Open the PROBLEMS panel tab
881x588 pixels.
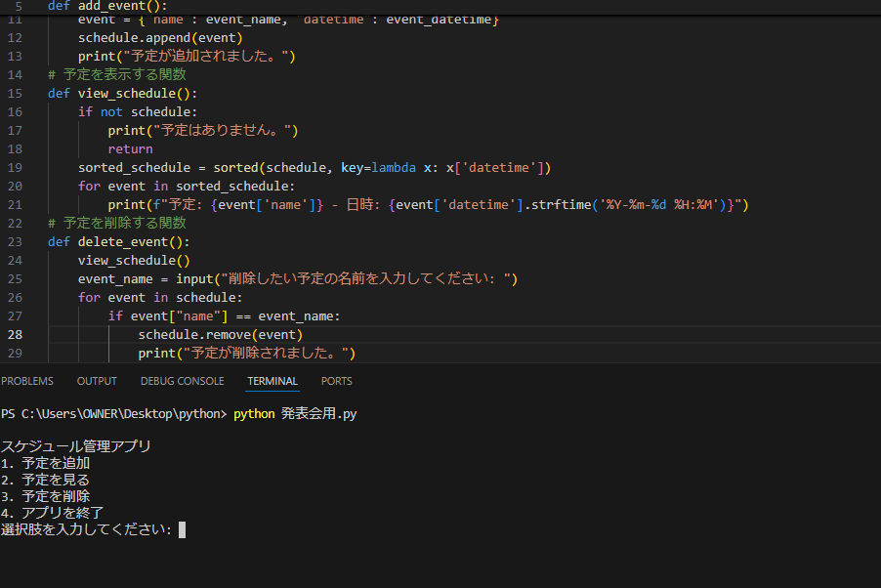click(x=27, y=381)
